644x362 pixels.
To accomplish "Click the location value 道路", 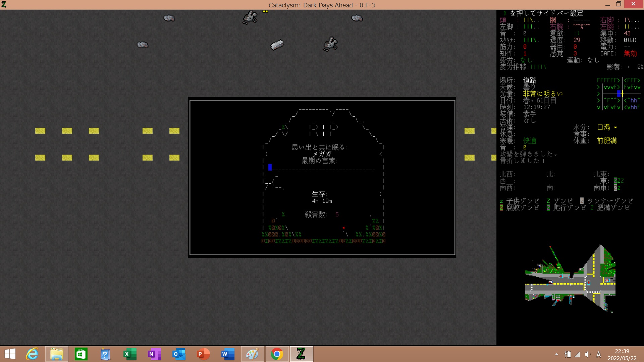I will click(x=530, y=80).
